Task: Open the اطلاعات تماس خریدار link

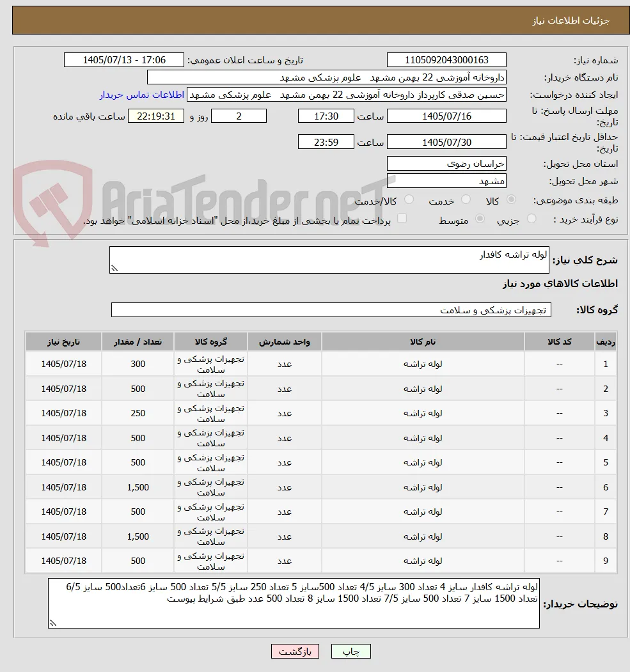Action: 142,95
